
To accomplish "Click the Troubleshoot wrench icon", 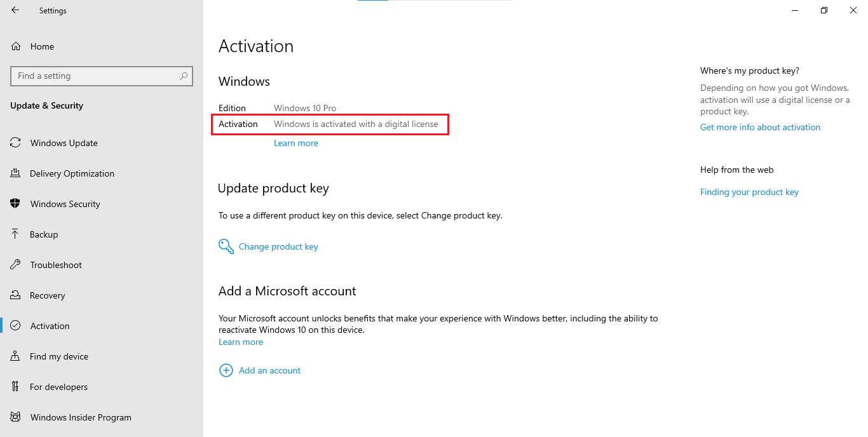I will [x=16, y=265].
